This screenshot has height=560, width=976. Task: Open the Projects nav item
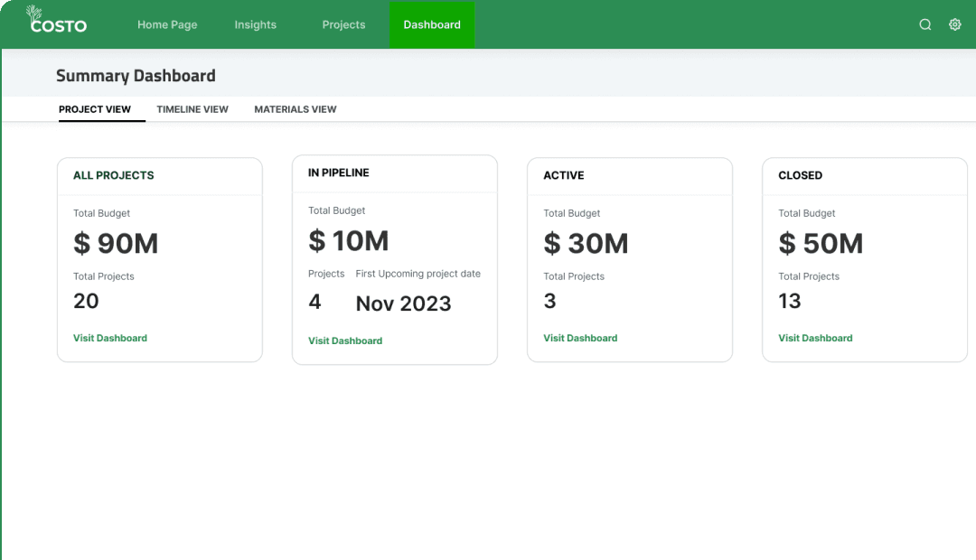[343, 25]
